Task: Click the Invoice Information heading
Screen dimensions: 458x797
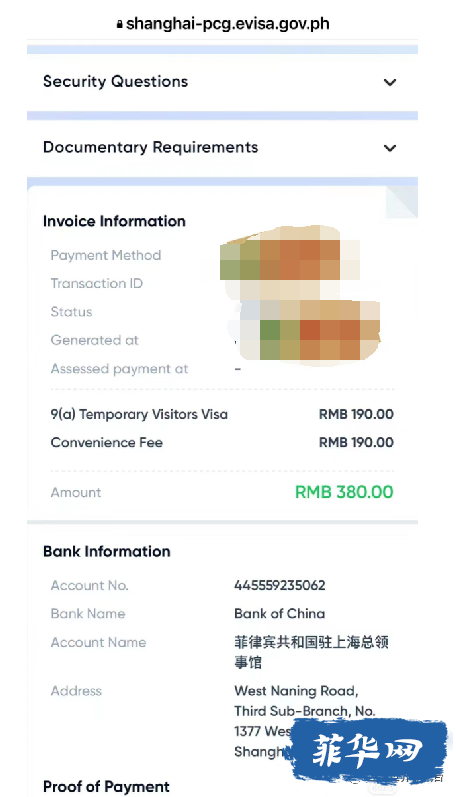Action: pyautogui.click(x=114, y=221)
